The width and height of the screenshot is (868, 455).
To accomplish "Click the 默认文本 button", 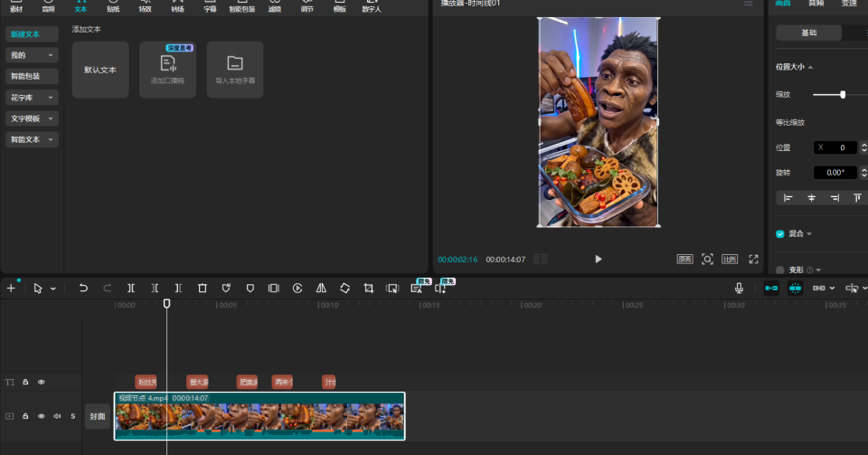I will [100, 70].
